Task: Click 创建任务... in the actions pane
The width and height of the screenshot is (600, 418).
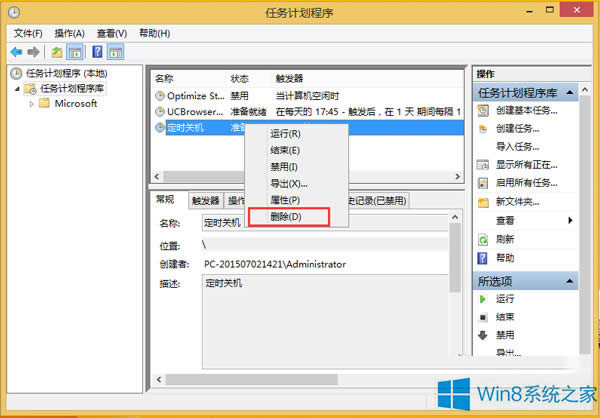Action: [x=517, y=129]
